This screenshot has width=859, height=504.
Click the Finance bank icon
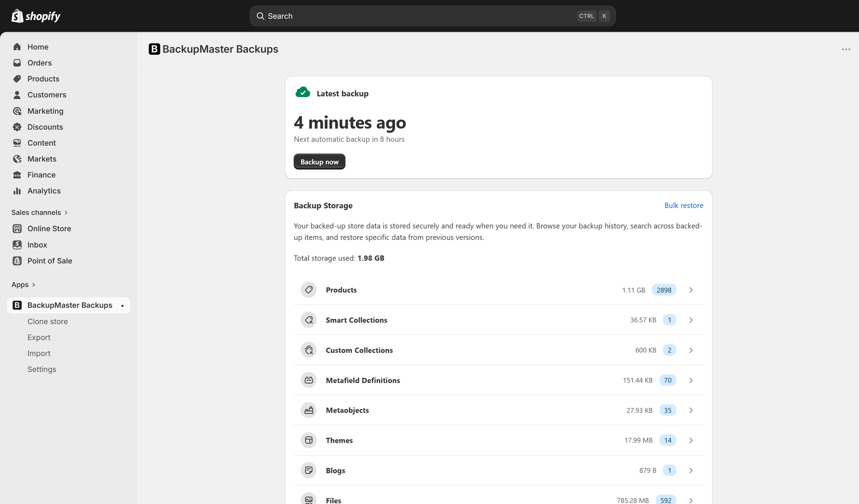coord(17,175)
